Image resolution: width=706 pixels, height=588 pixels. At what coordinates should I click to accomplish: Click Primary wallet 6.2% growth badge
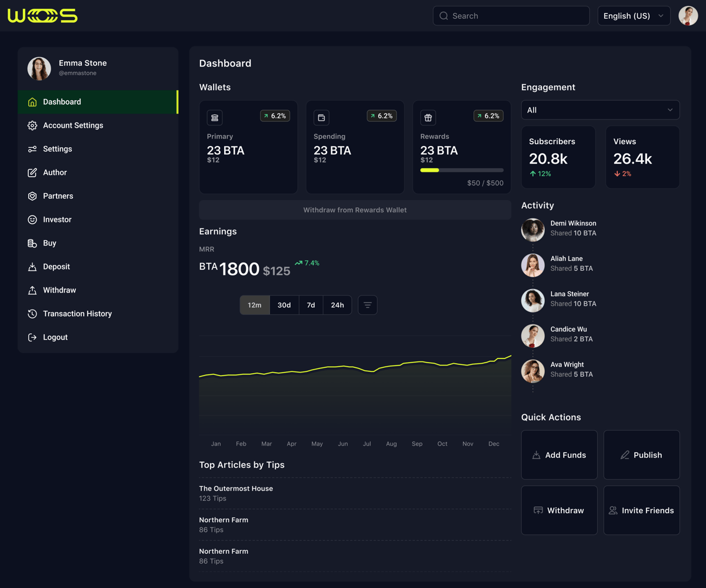[x=275, y=116]
